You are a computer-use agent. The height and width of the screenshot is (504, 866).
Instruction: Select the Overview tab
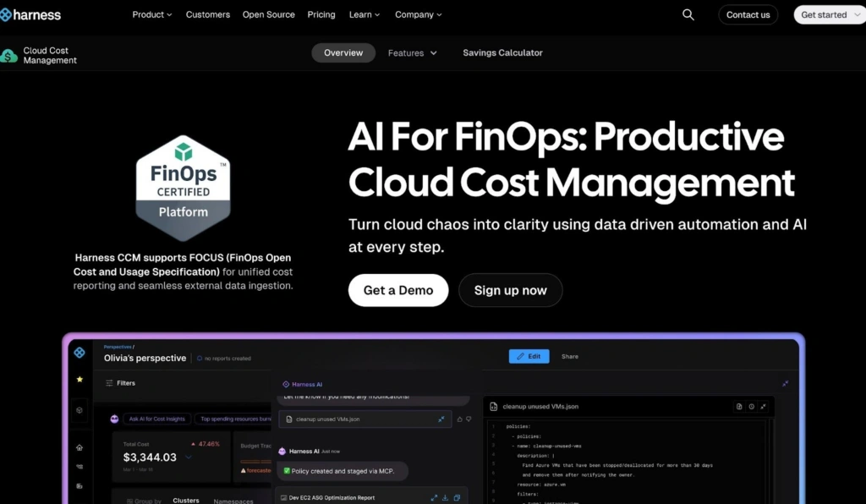[343, 53]
